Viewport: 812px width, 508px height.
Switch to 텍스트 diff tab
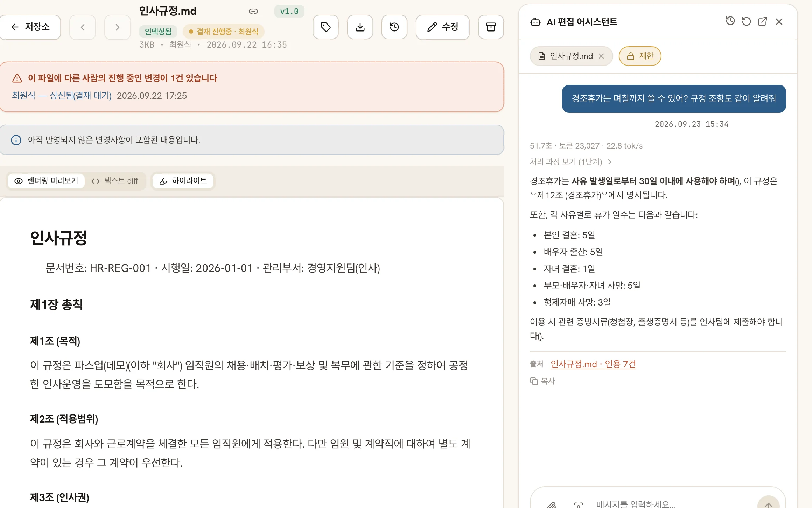point(115,181)
